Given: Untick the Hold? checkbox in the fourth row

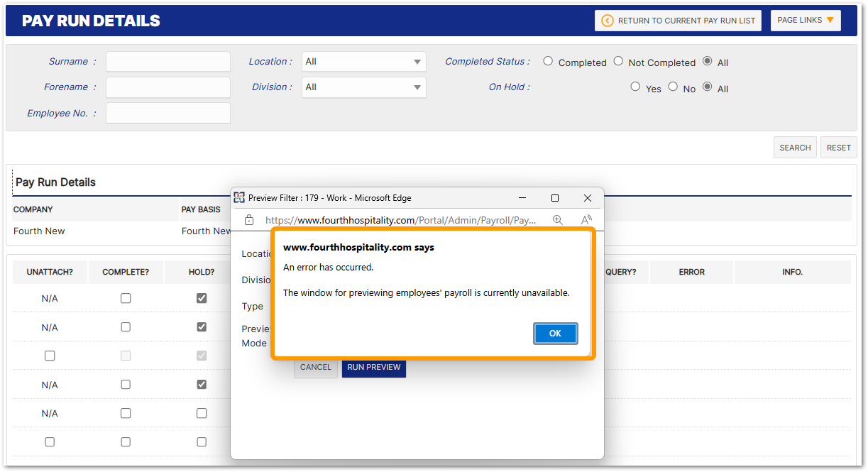Looking at the screenshot, I should (x=202, y=384).
